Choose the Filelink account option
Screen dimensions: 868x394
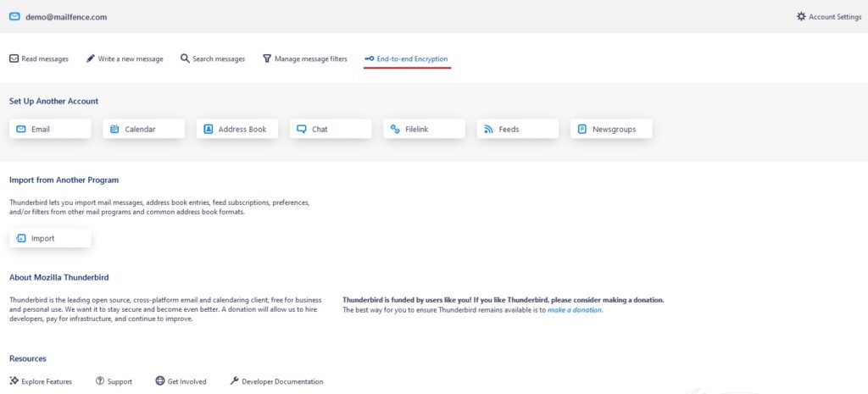[425, 129]
